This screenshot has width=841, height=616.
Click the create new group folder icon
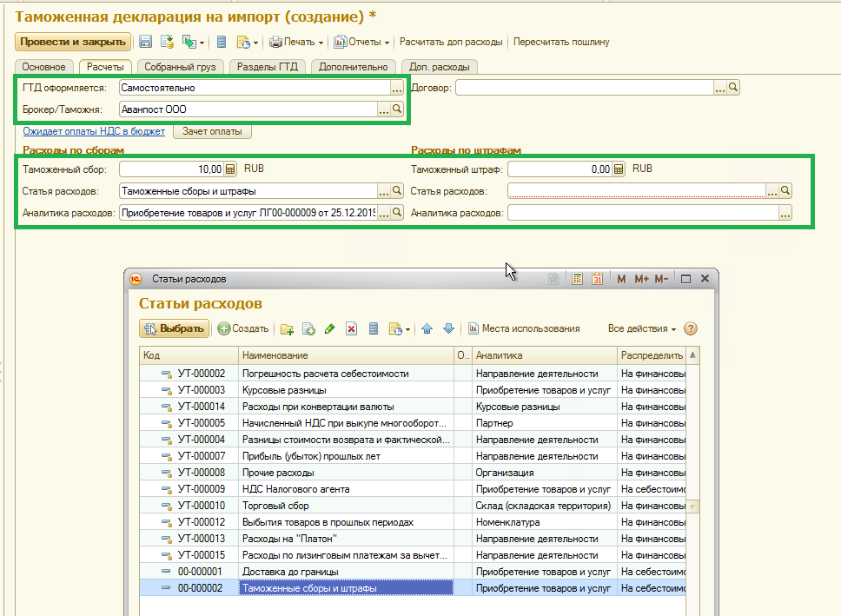point(287,329)
